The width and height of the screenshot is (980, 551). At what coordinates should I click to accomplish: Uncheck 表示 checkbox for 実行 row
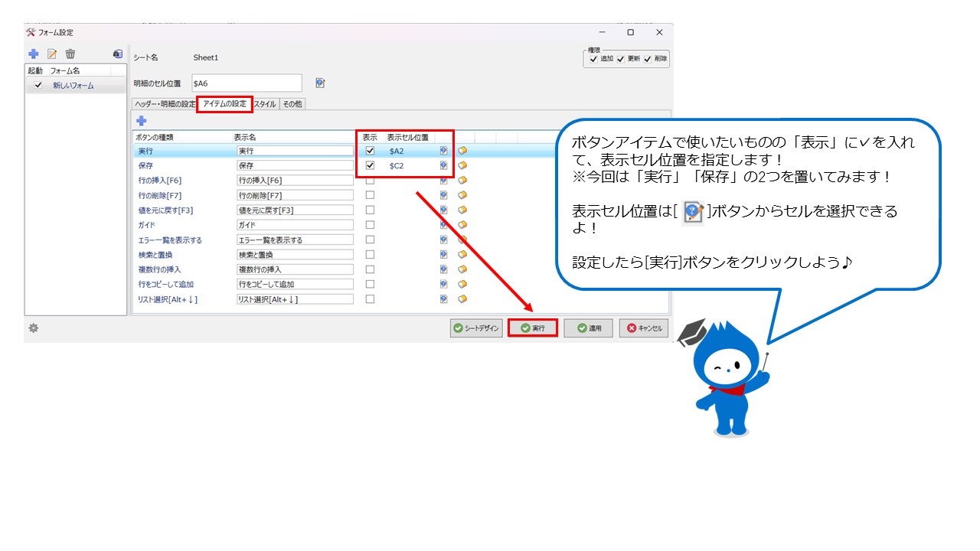(371, 151)
